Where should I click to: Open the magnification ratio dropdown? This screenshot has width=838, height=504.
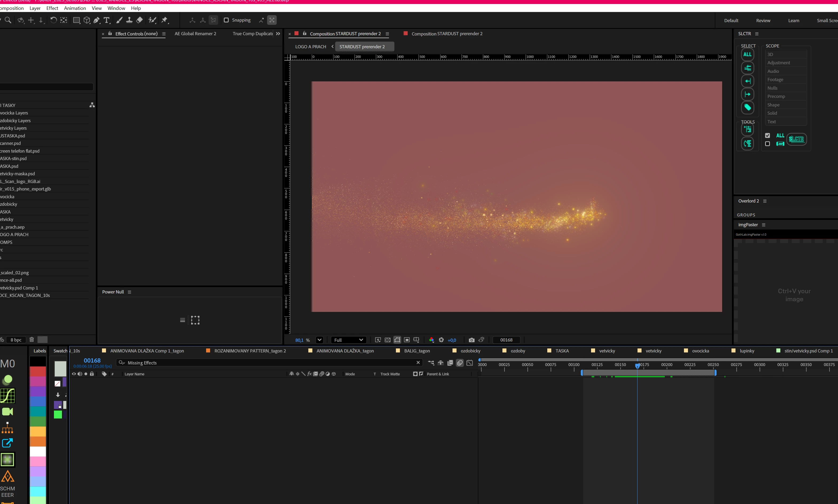319,340
